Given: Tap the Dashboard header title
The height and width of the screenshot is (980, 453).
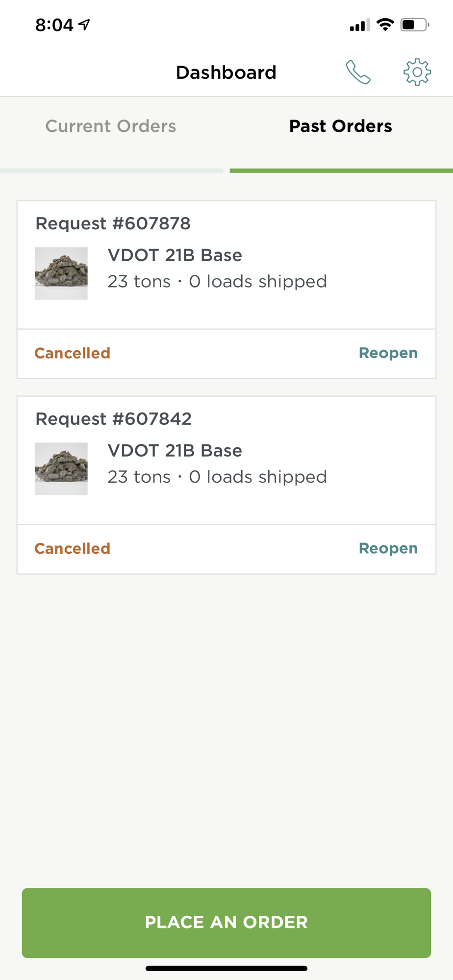Looking at the screenshot, I should click(x=226, y=73).
